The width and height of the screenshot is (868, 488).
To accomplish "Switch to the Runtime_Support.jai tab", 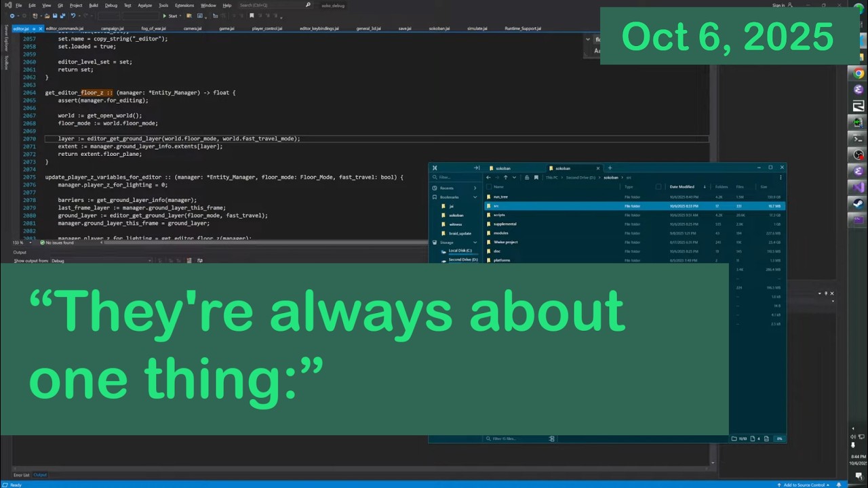I will pyautogui.click(x=523, y=28).
